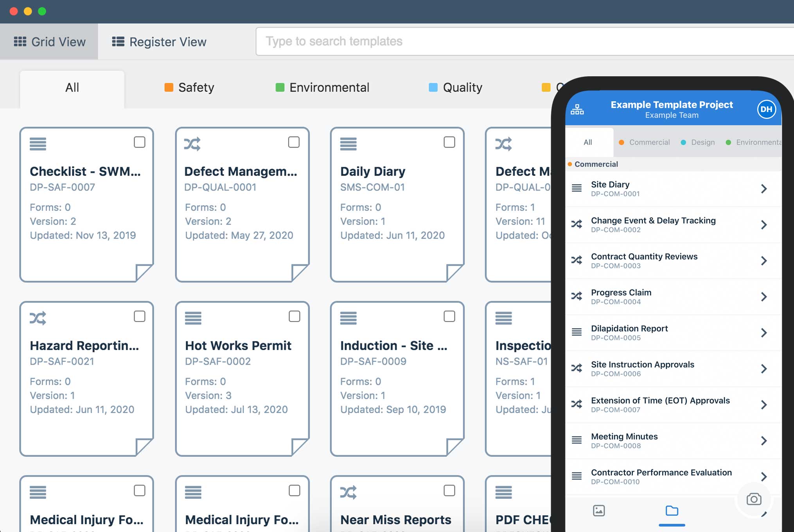This screenshot has height=532, width=794.
Task: Select the Environmental filter in phone app
Action: (x=753, y=142)
